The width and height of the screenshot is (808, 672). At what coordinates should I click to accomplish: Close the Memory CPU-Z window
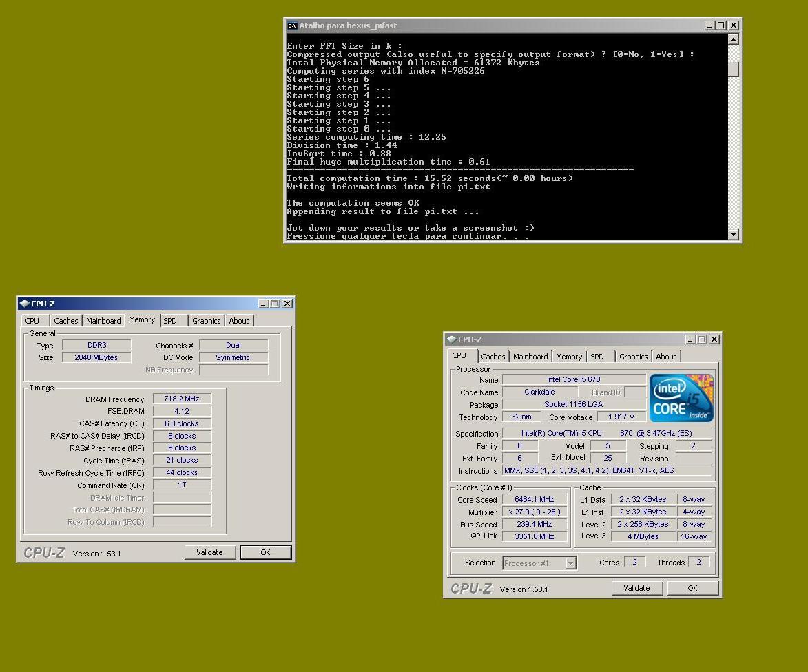(287, 304)
